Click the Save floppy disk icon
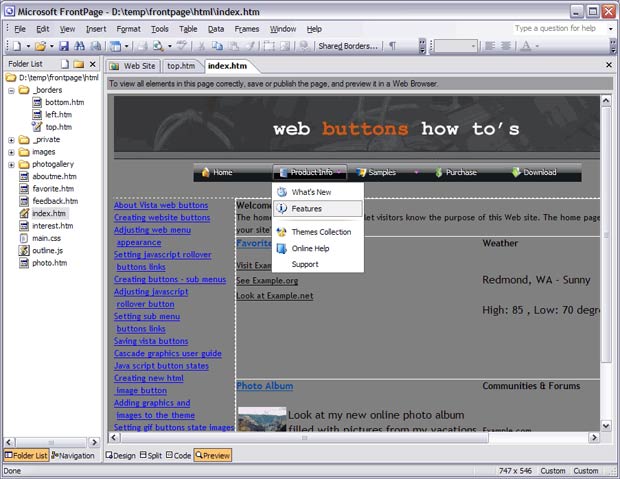Screen dimensions: 620x479 point(64,46)
